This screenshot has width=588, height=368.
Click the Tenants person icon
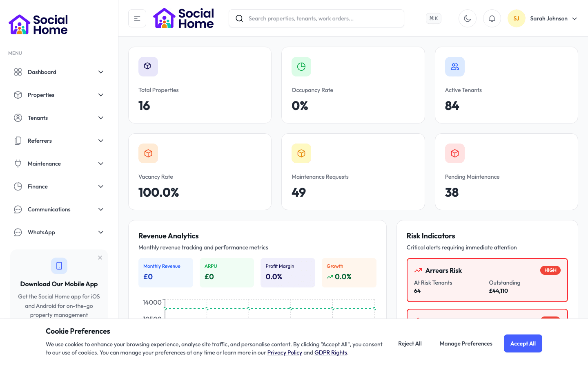18,117
